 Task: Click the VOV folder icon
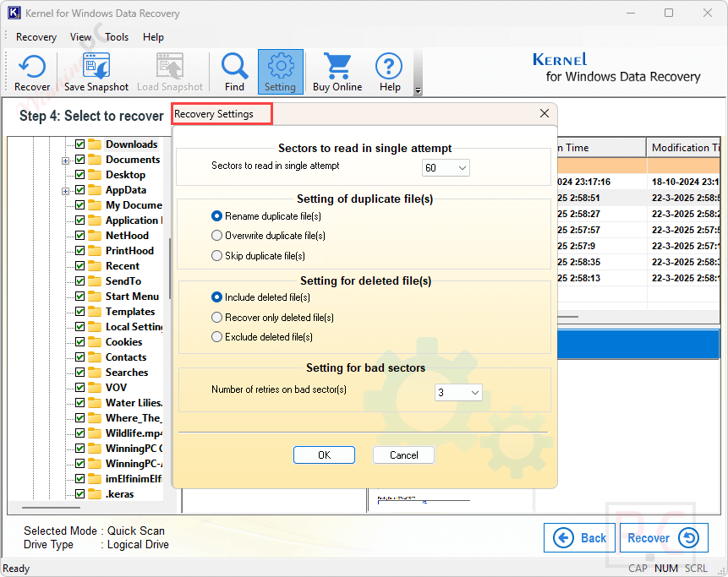point(95,388)
